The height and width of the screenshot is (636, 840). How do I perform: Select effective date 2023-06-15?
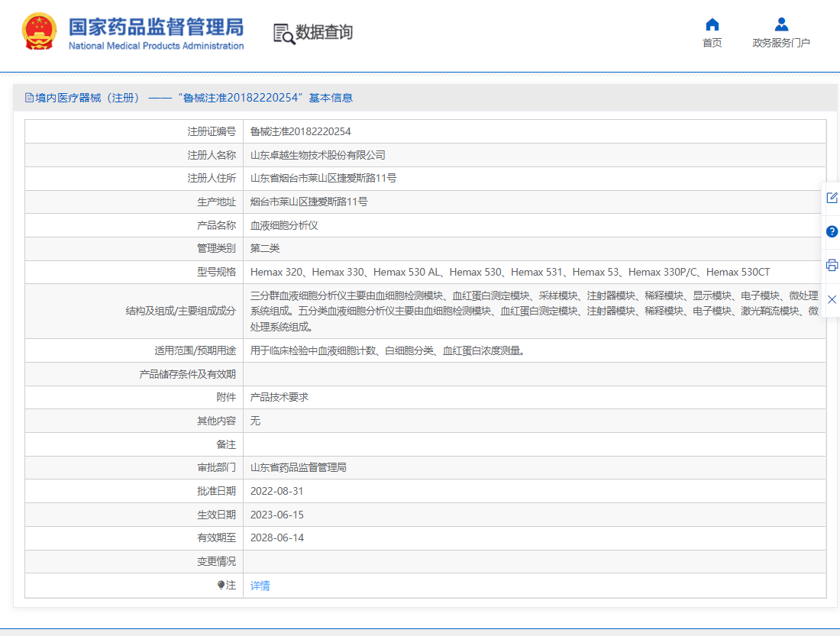[x=277, y=515]
